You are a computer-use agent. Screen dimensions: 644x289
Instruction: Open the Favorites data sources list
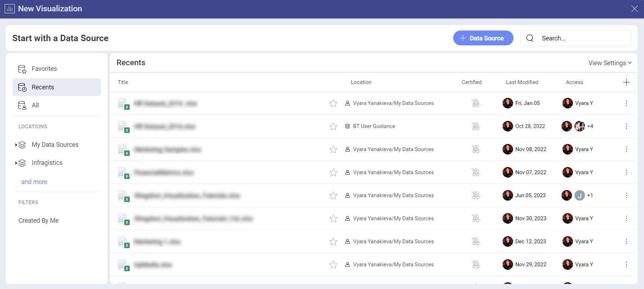56,69
